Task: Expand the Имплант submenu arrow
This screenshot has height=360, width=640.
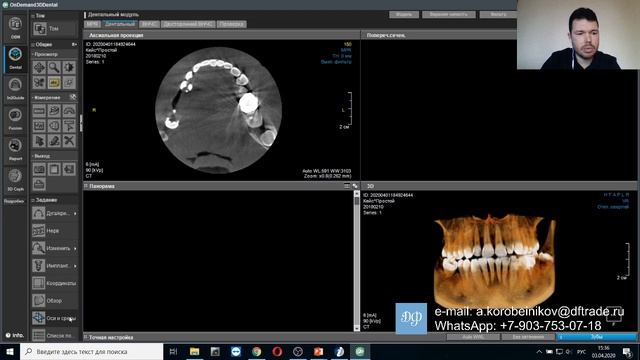Action: coord(75,266)
